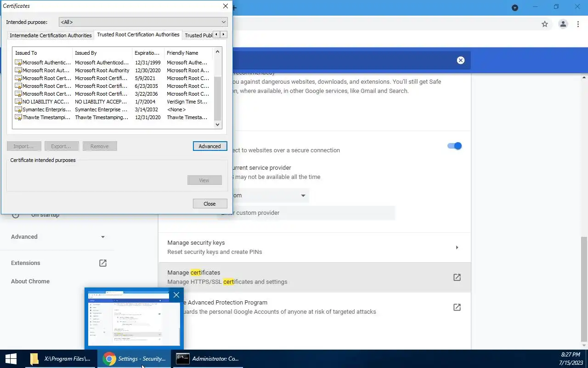Viewport: 588px width, 368px height.
Task: Expand Advanced section in Settings sidebar
Action: tap(58, 237)
